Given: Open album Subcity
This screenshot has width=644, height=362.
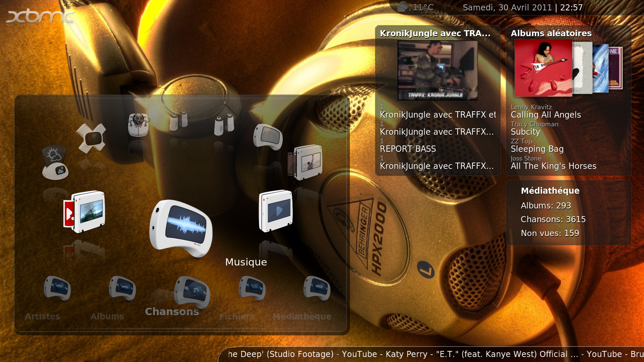Looking at the screenshot, I should [x=525, y=132].
